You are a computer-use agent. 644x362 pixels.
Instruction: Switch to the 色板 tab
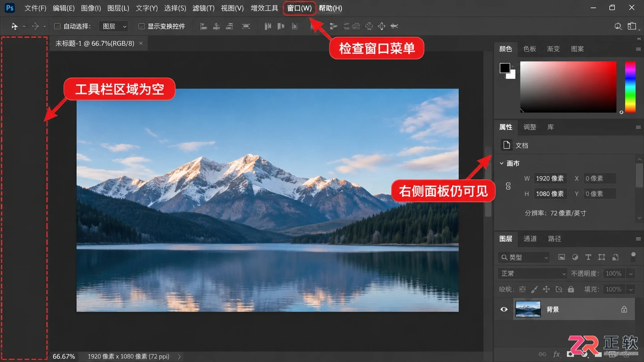(530, 49)
